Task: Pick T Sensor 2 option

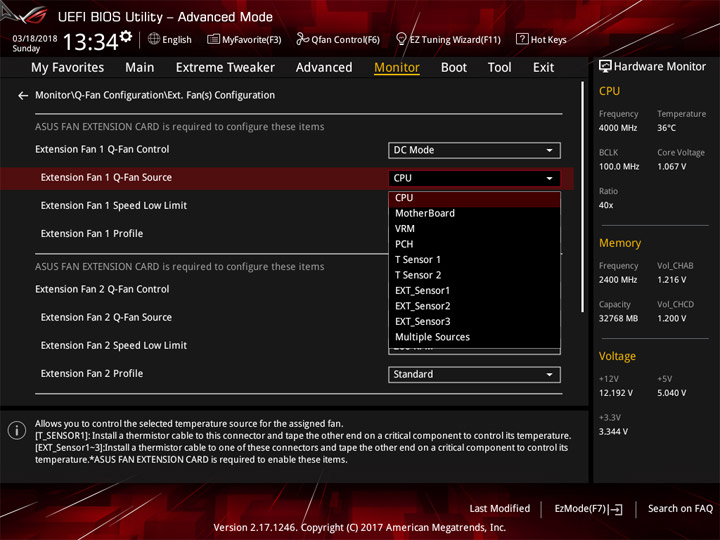Action: point(474,275)
